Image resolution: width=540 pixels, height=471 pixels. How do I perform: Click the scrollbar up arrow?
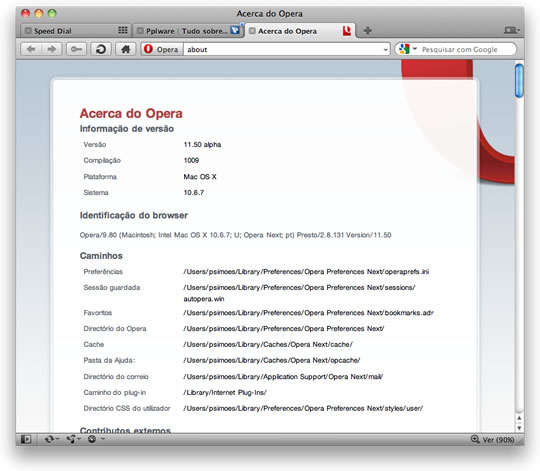[519, 418]
